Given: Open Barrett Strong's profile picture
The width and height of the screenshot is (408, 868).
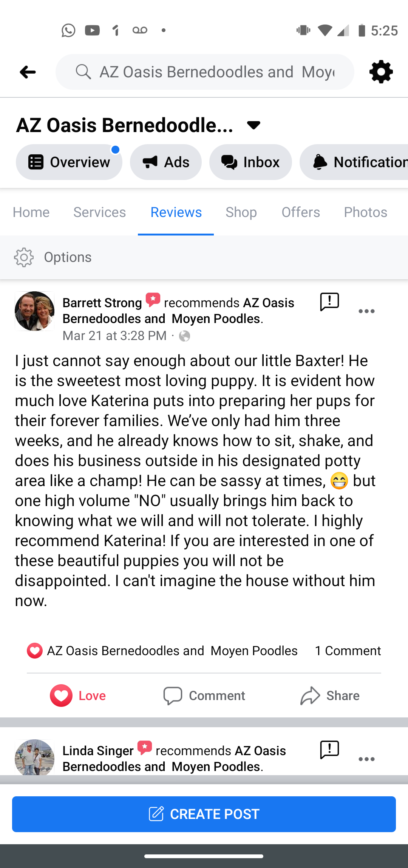Looking at the screenshot, I should coord(34,311).
